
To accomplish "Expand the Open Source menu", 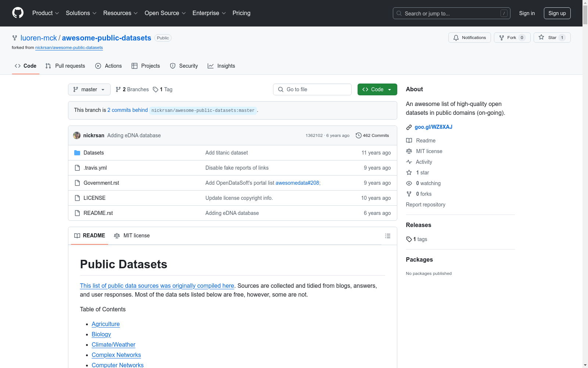I will (x=165, y=13).
